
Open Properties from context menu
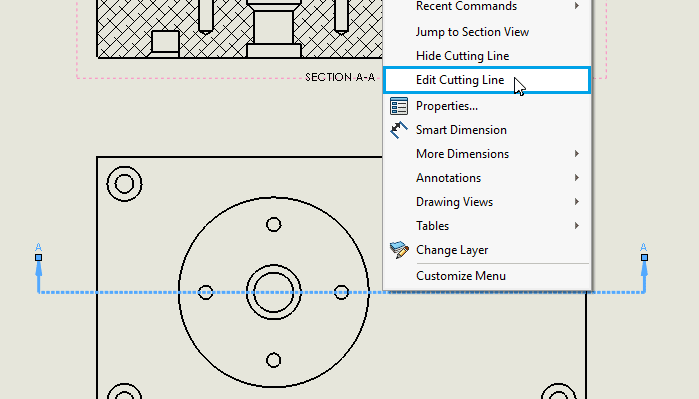(x=487, y=106)
